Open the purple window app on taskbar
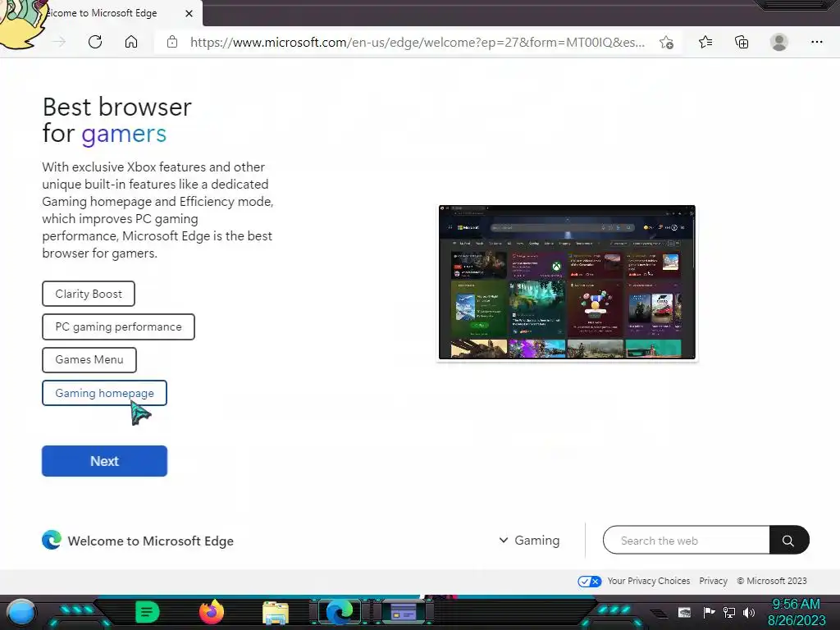This screenshot has height=630, width=840. [x=404, y=612]
